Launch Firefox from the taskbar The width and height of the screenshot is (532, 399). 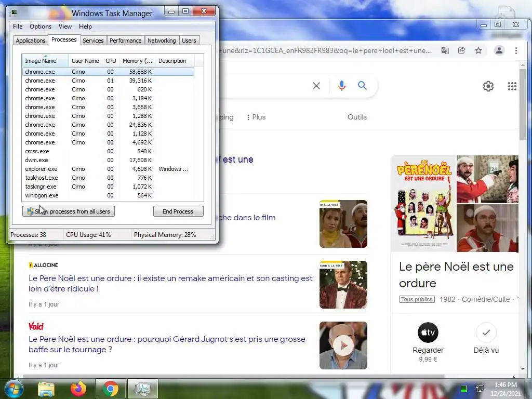pyautogui.click(x=78, y=389)
